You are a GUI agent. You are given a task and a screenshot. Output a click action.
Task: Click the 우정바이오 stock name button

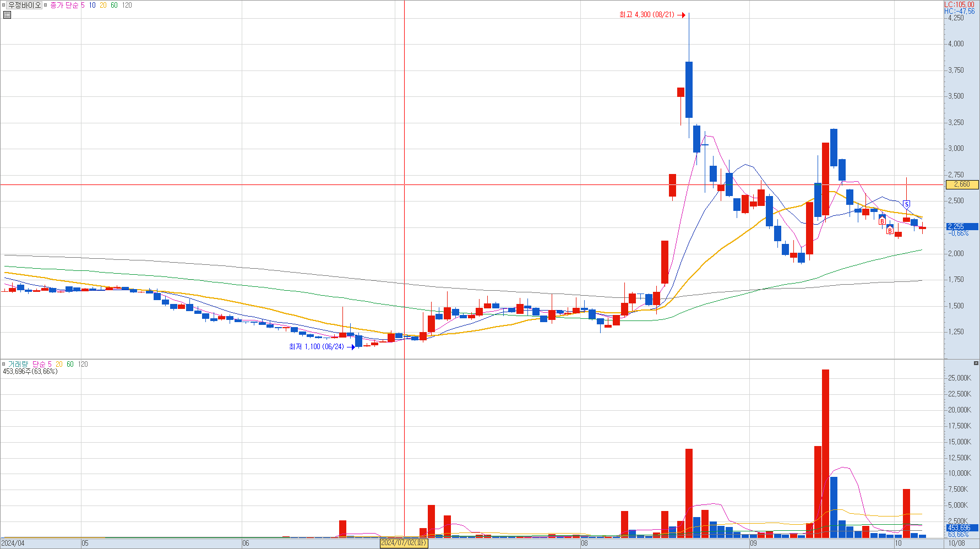pos(25,5)
